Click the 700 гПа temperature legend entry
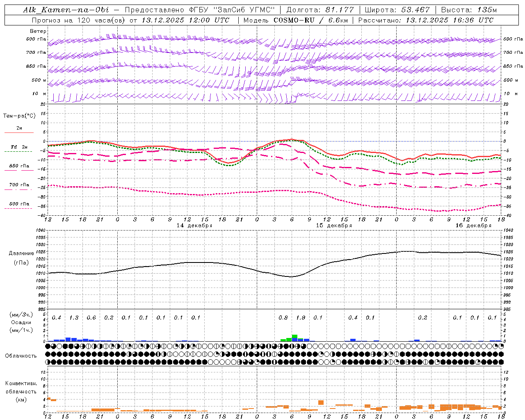The height and width of the screenshot is (420, 525). [19, 185]
